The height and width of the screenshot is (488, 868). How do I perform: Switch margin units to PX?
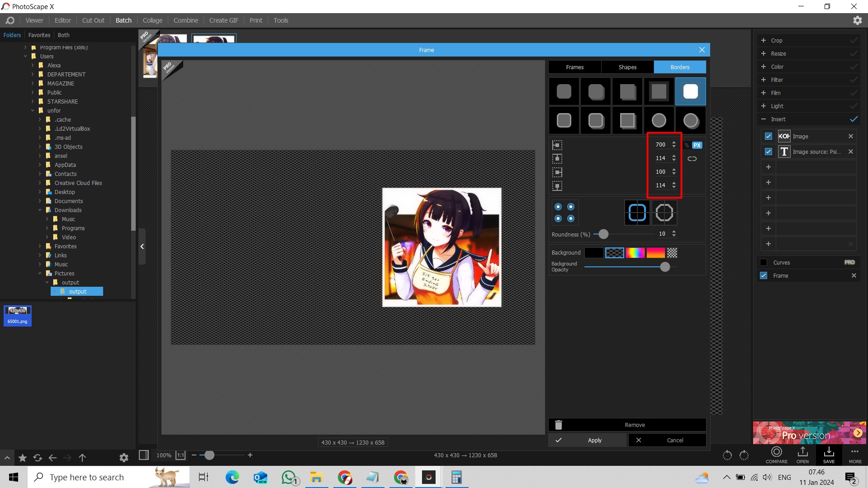697,145
